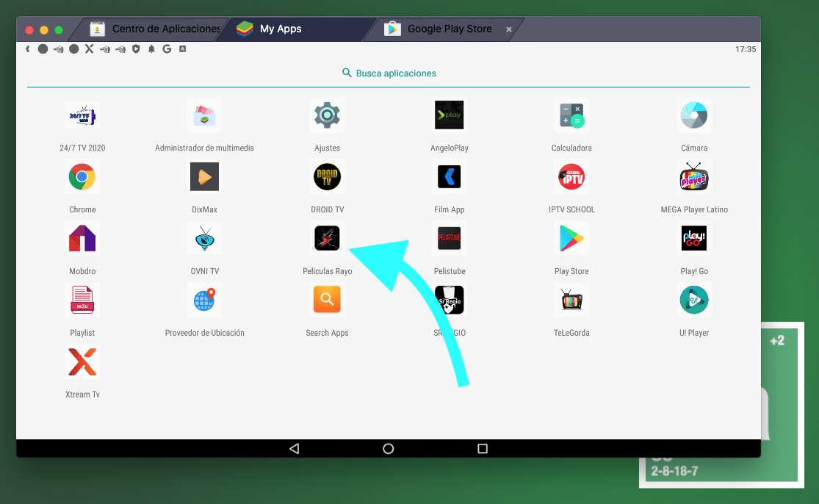Open the Pelistube app

449,239
